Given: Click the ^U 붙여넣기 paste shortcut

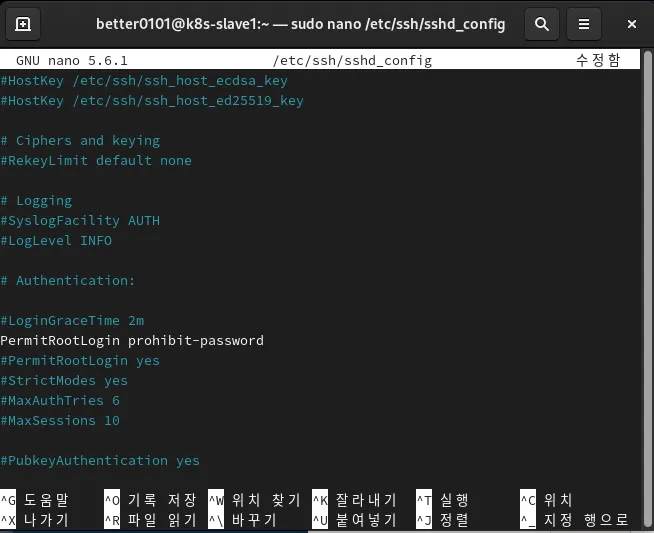Looking at the screenshot, I should [355, 520].
